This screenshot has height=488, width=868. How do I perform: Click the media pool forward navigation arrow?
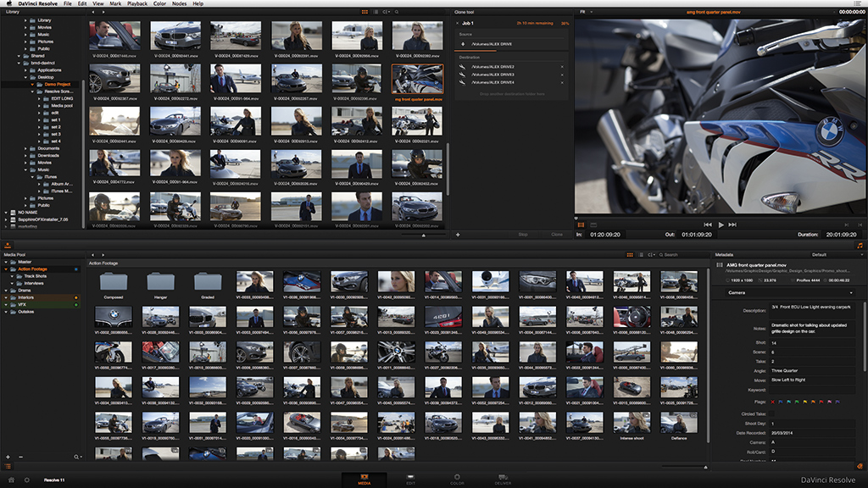click(x=103, y=254)
